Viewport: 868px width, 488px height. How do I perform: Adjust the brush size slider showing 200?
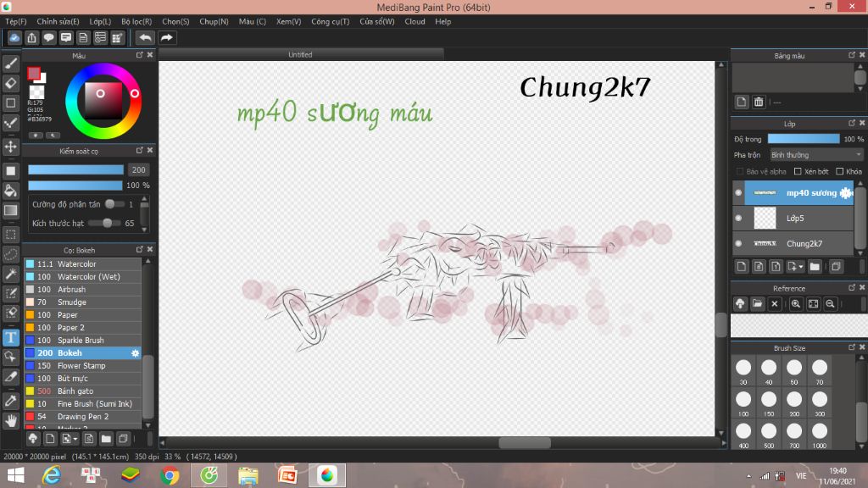point(75,169)
